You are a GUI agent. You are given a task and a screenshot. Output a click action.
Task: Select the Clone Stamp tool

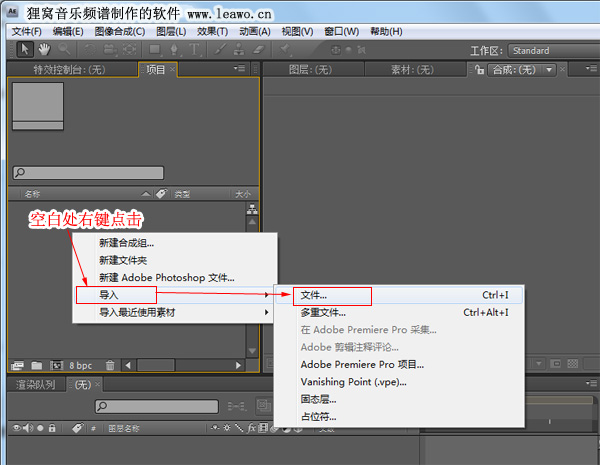pyautogui.click(x=239, y=49)
